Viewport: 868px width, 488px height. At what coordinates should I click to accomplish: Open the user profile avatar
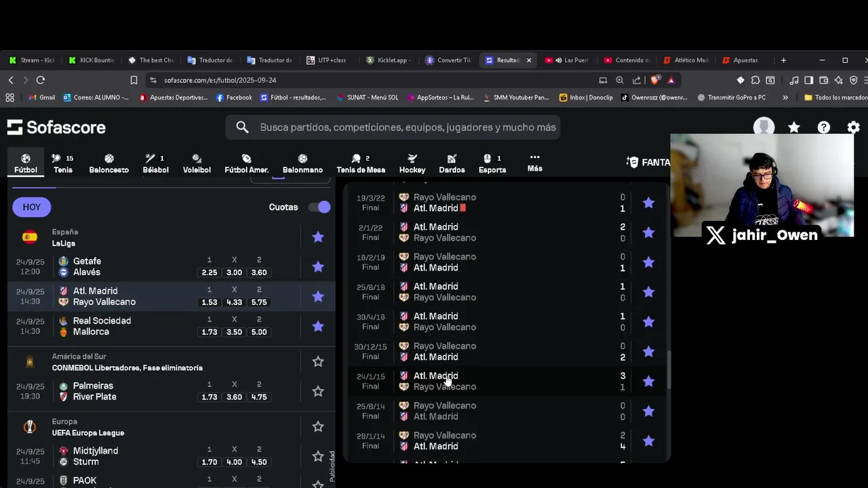pos(764,127)
